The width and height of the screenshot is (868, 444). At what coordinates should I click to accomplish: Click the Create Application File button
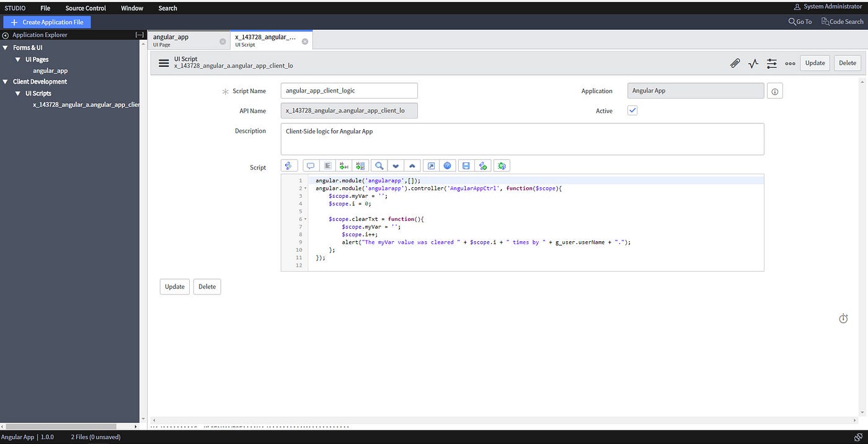click(46, 21)
